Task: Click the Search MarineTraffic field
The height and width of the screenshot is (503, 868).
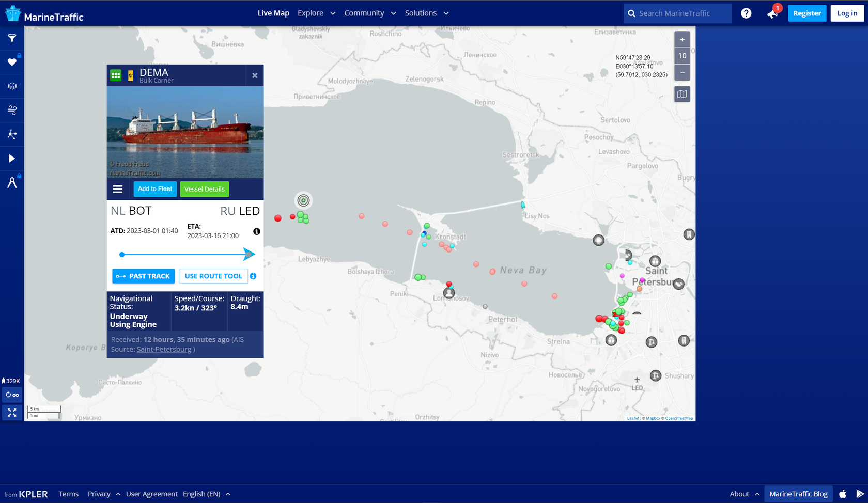Action: tap(677, 13)
